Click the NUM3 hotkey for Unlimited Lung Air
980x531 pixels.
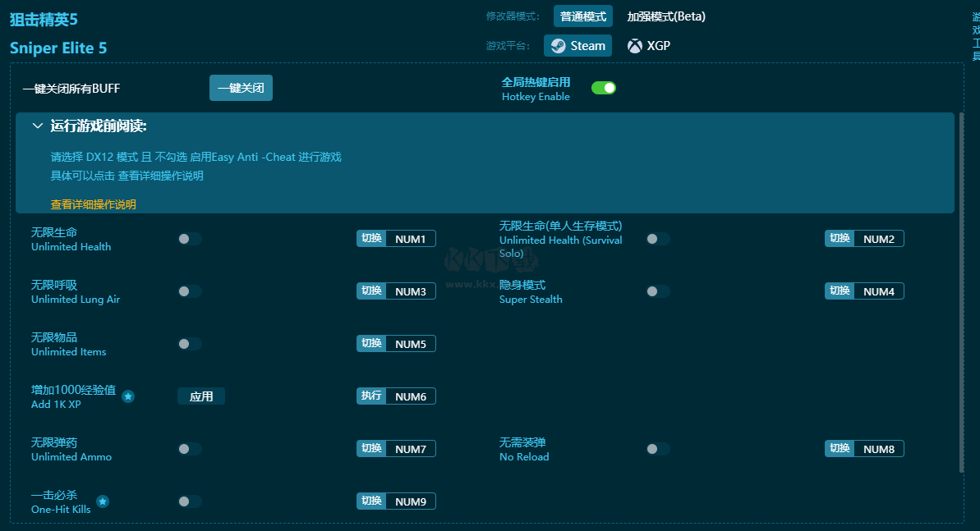(396, 291)
